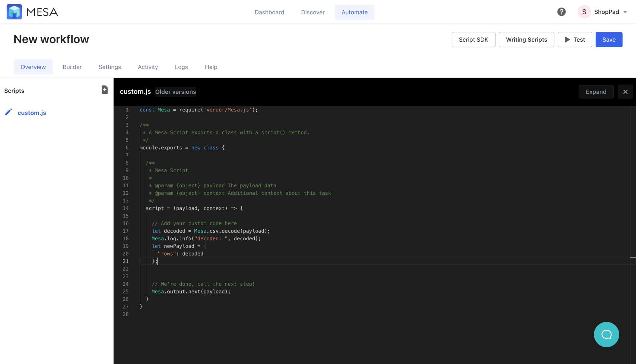Screen dimensions: 636x364
Task: Close the script editor with the X icon
Action: (x=625, y=92)
